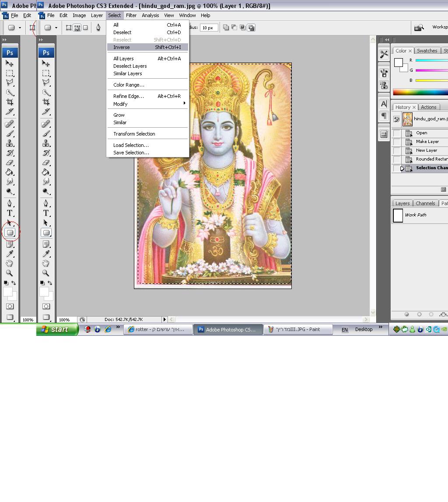Select Pen tool in options bar
This screenshot has width=448, height=502.
[x=98, y=28]
